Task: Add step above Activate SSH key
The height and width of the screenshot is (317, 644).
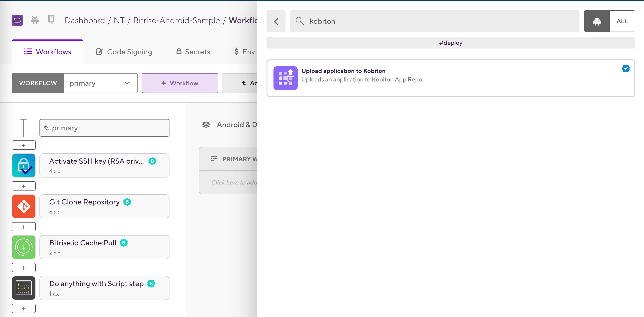Action: 24,145
